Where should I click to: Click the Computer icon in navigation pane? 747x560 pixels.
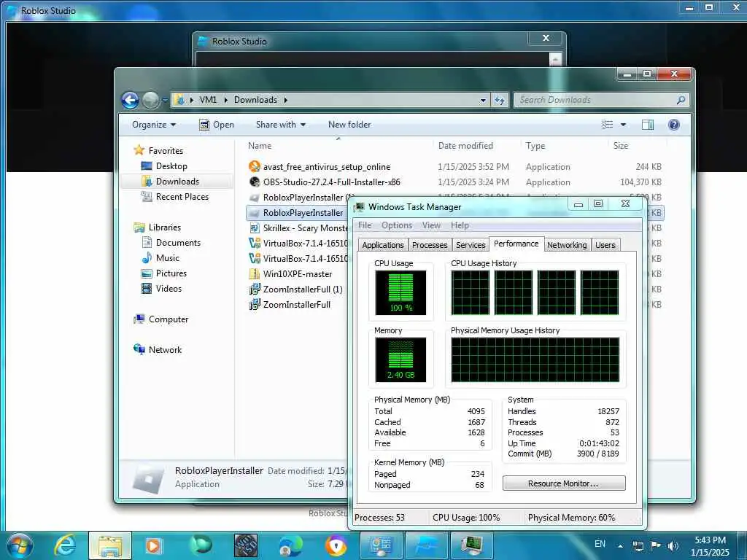pyautogui.click(x=139, y=319)
